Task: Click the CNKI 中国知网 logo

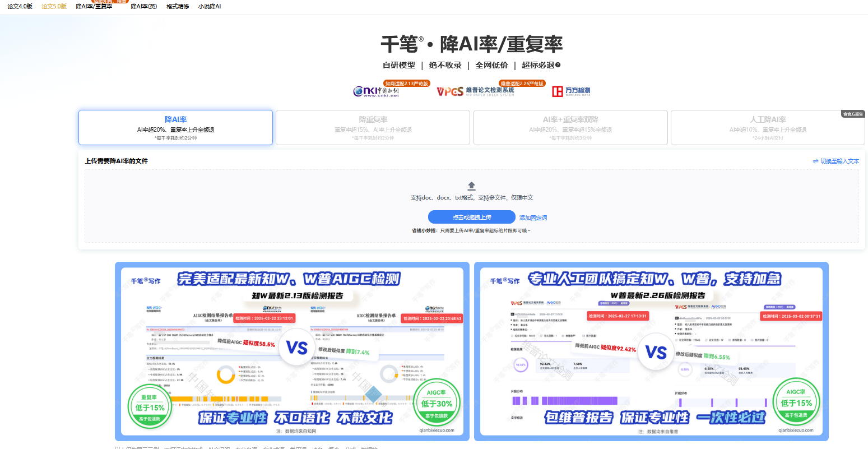Action: pyautogui.click(x=376, y=91)
